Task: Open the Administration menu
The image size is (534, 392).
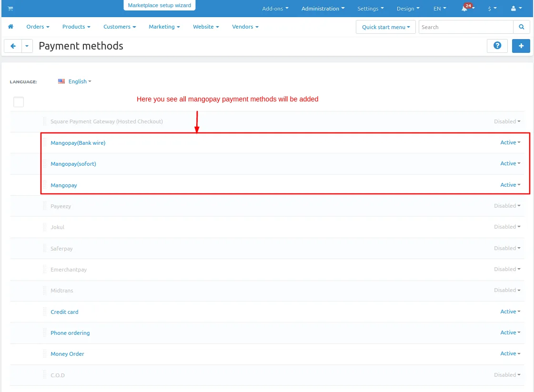Action: click(323, 9)
